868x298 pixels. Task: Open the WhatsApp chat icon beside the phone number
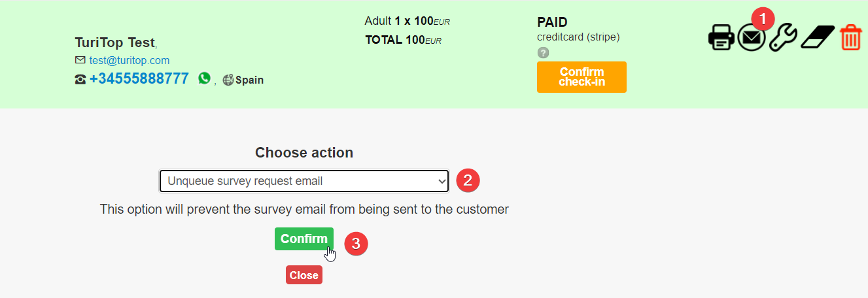pyautogui.click(x=205, y=78)
